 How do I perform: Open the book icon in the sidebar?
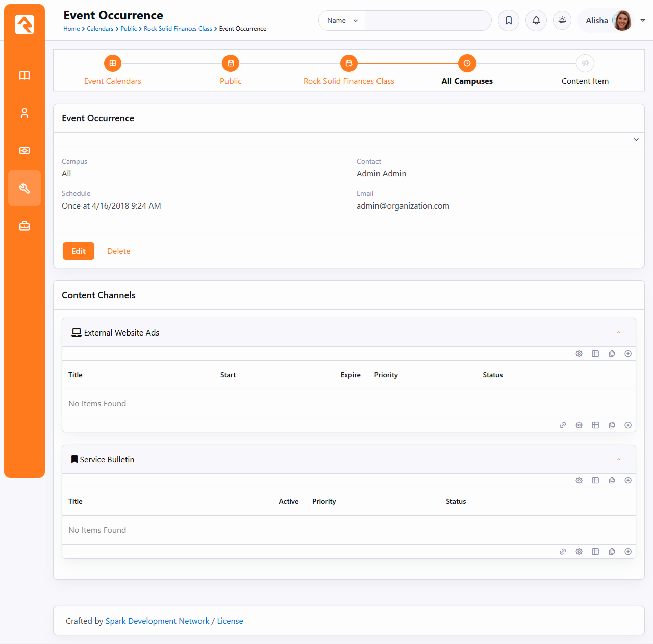pos(24,75)
